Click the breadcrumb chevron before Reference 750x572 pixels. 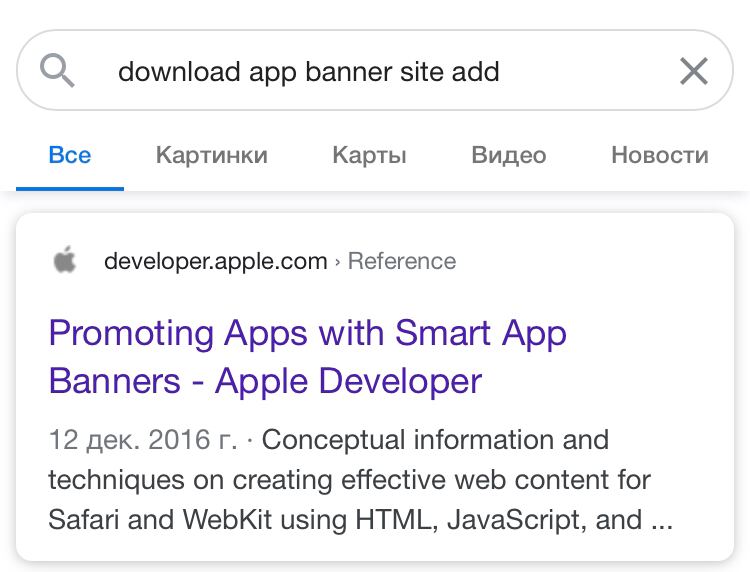338,262
